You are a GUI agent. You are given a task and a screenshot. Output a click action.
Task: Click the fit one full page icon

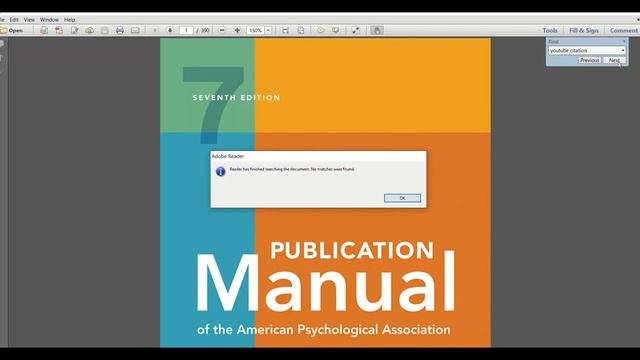click(301, 31)
